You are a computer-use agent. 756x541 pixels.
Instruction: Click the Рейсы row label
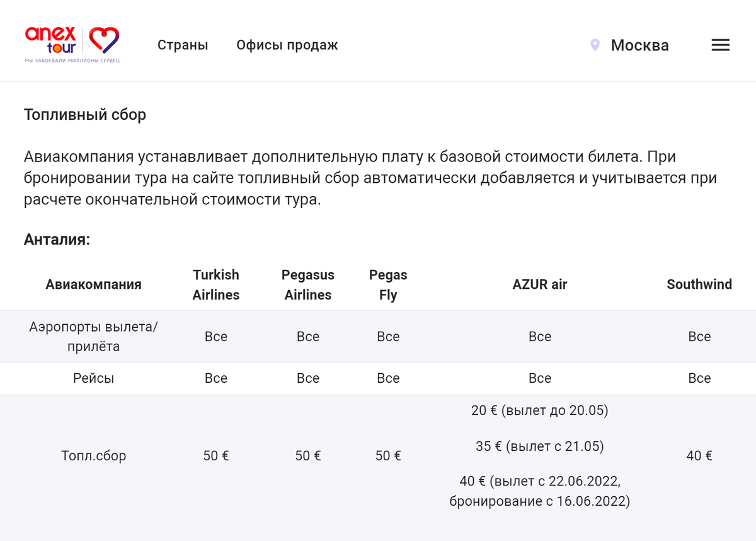[x=93, y=378]
